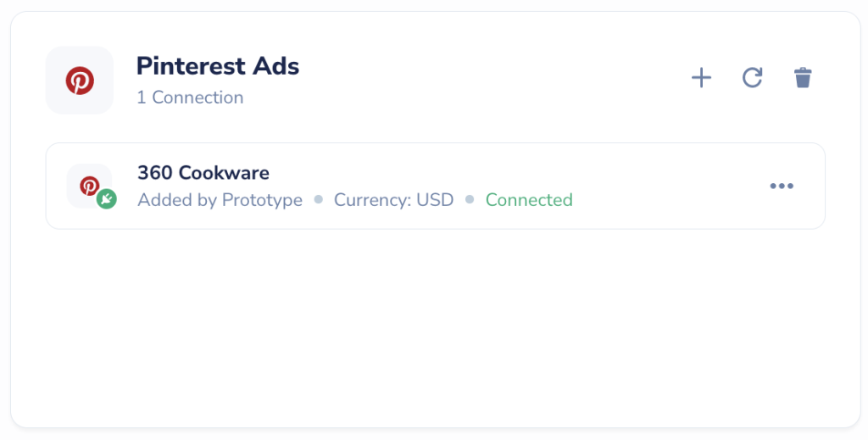Add a new Pinterest Ads connection
868x440 pixels.
coord(701,77)
